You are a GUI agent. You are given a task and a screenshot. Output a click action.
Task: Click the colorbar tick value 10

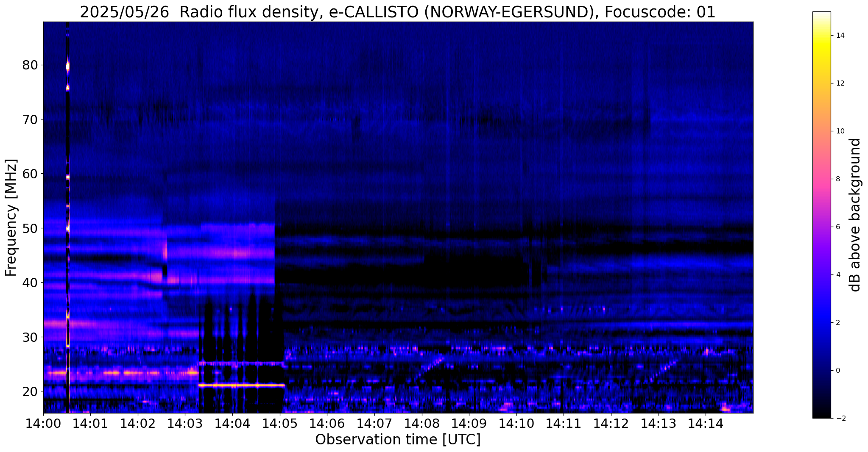click(840, 131)
